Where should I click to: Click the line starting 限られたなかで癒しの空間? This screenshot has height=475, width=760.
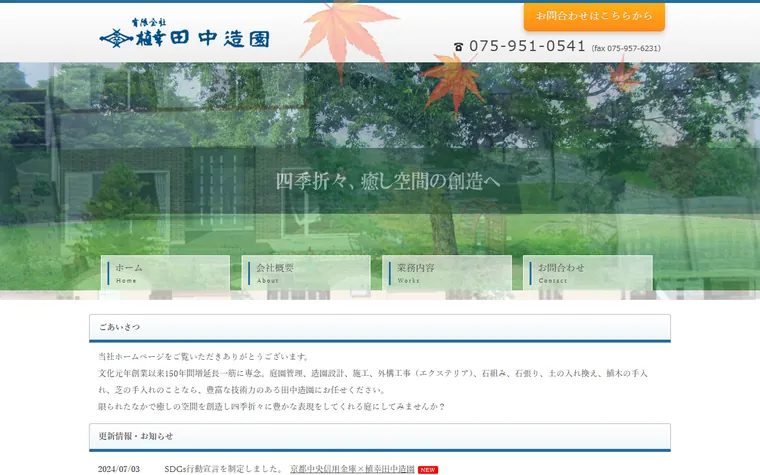point(271,406)
